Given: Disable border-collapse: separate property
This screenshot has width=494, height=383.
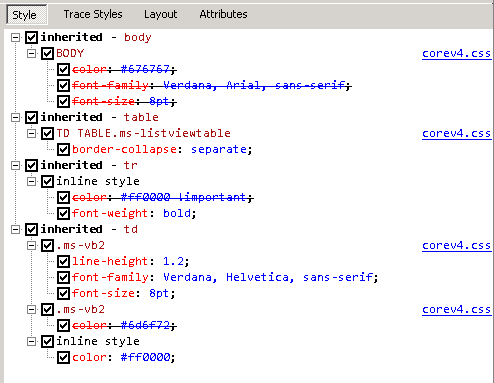Looking at the screenshot, I should coord(63,149).
